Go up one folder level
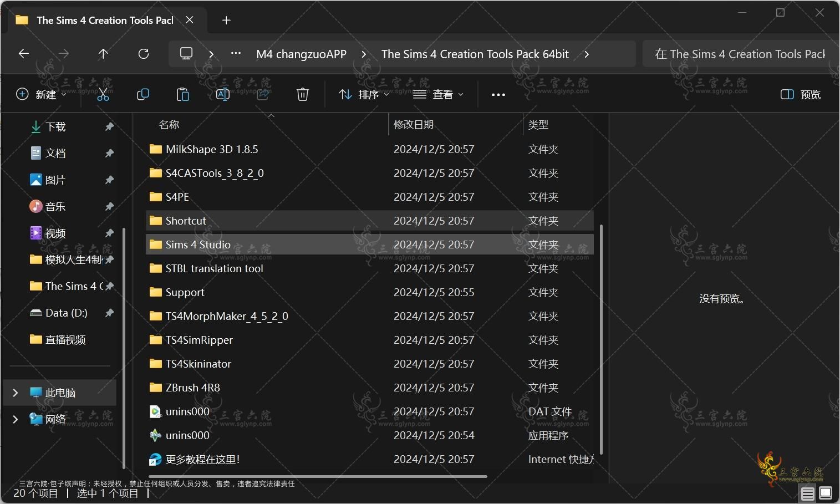 [103, 54]
